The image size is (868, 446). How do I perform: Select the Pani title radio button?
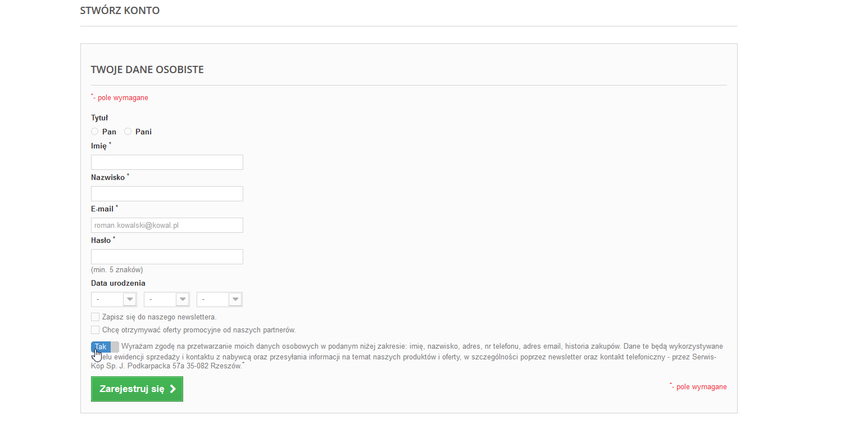tap(128, 132)
